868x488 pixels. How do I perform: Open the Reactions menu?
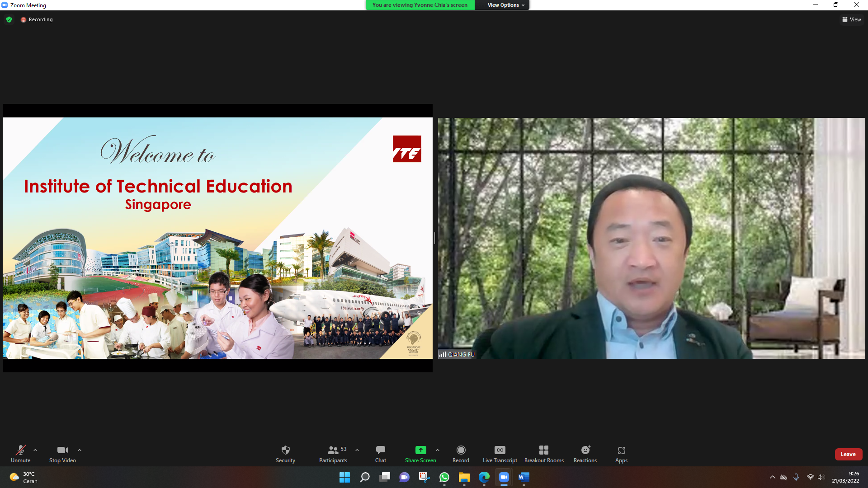click(x=585, y=450)
